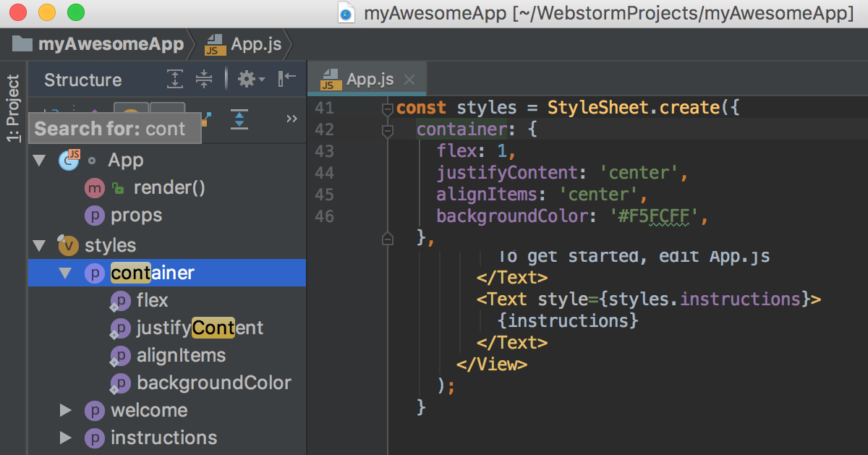Click the Autoscroll from Source icon
868x455 pixels.
coord(239,119)
